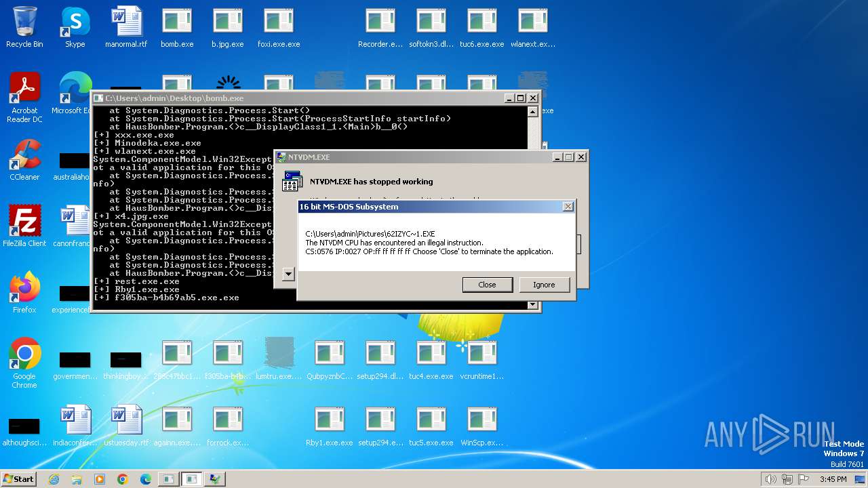The width and height of the screenshot is (868, 488).
Task: Maximize the bomb.exe console window
Action: [x=521, y=98]
